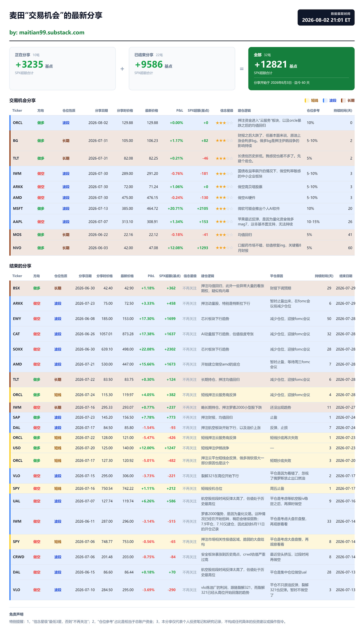Click the 微软可能会推出个人AI软件 logic text
This screenshot has height=634, width=364.
(259, 208)
